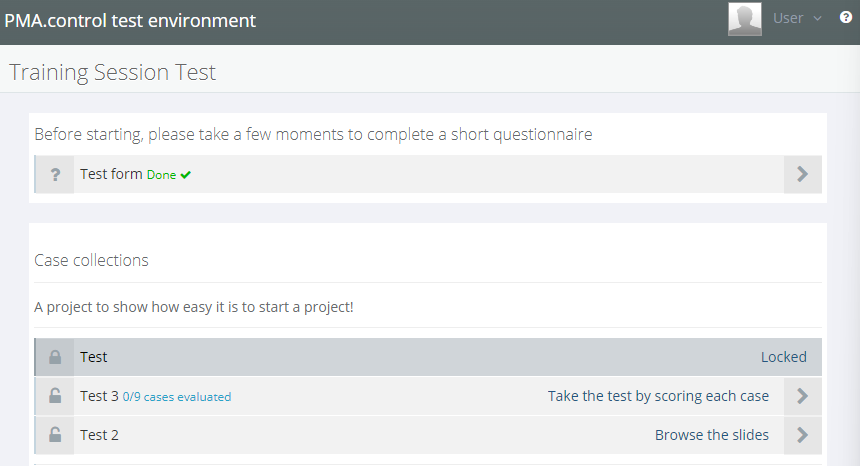Viewport: 860px width, 466px height.
Task: Click the '0/9 cases evaluated' progress text
Action: pos(177,397)
